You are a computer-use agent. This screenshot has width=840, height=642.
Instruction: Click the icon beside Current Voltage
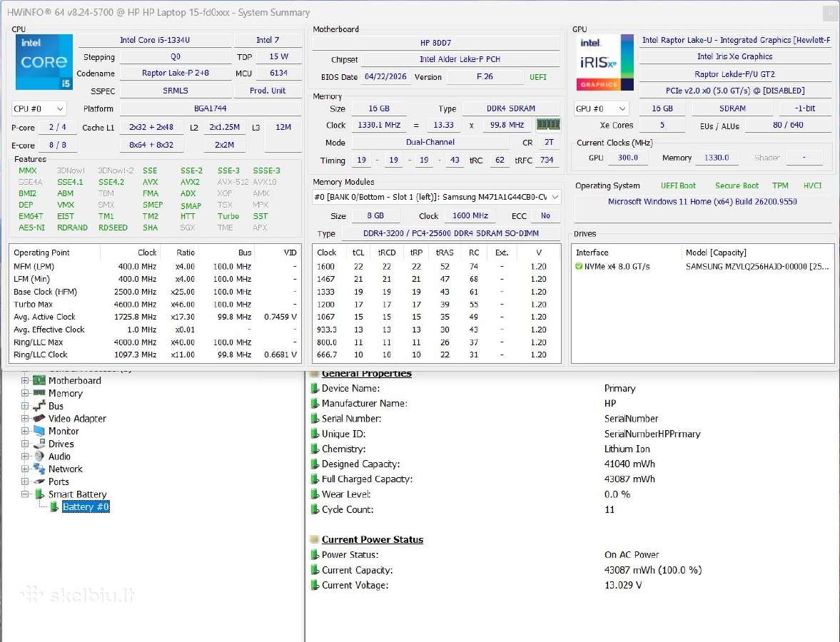pos(315,585)
